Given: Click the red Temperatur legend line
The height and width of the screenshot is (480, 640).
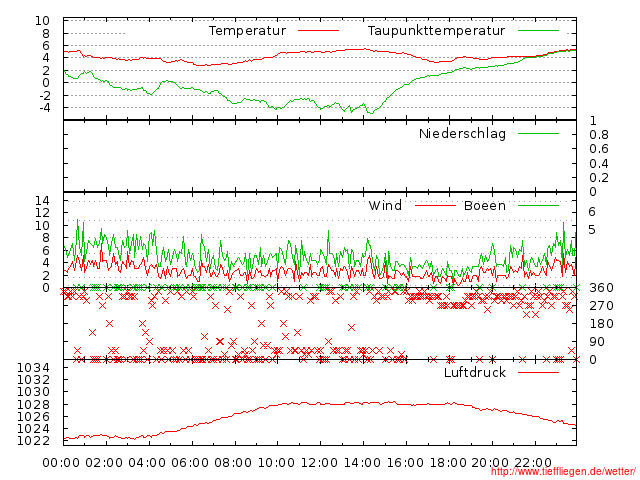Looking at the screenshot, I should (318, 31).
